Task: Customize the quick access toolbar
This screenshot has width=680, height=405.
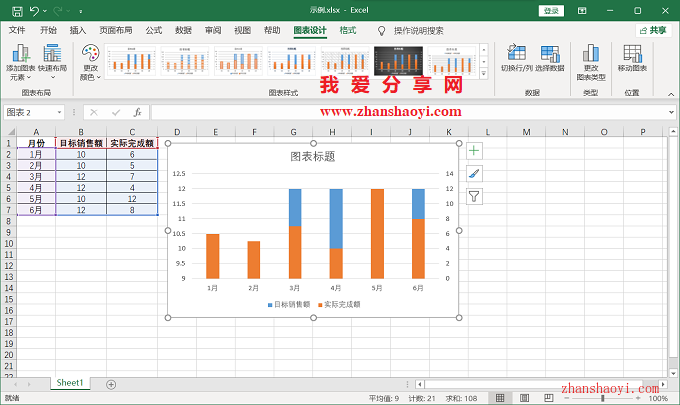Action: pos(81,11)
